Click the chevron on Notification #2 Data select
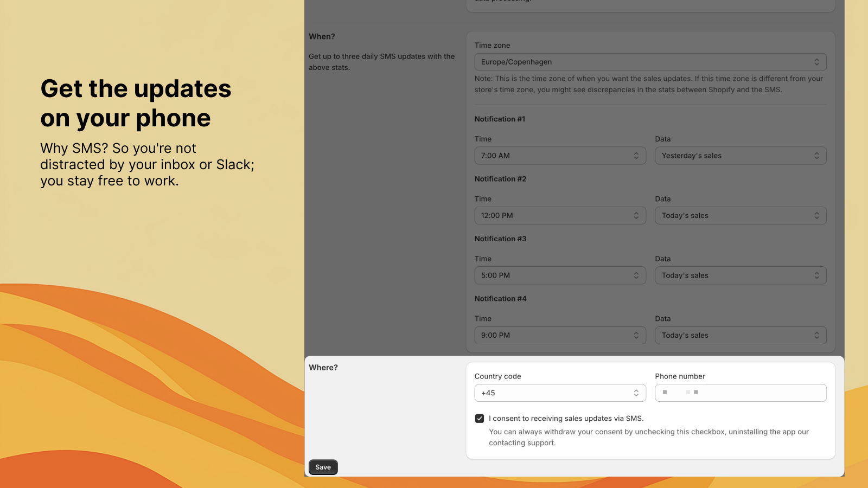The image size is (868, 488). click(x=817, y=215)
